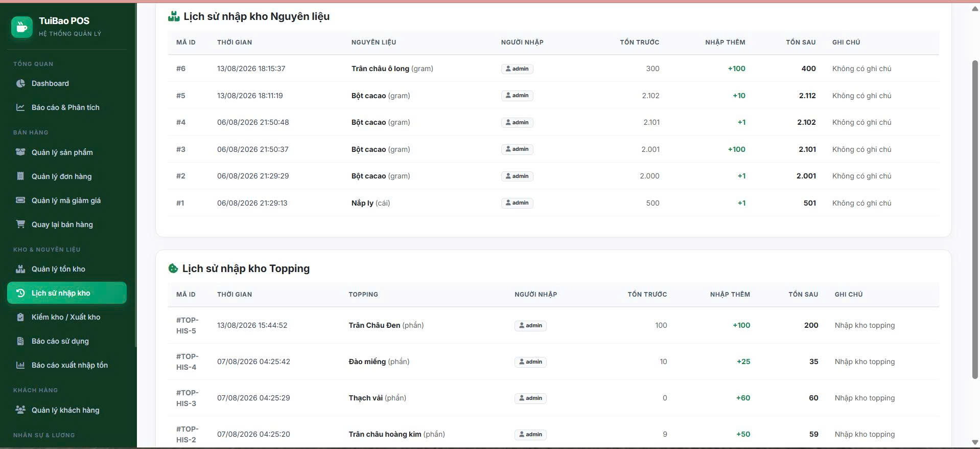
Task: Click the Kiểm kho / Xuất kho clipboard icon
Action: (x=20, y=317)
